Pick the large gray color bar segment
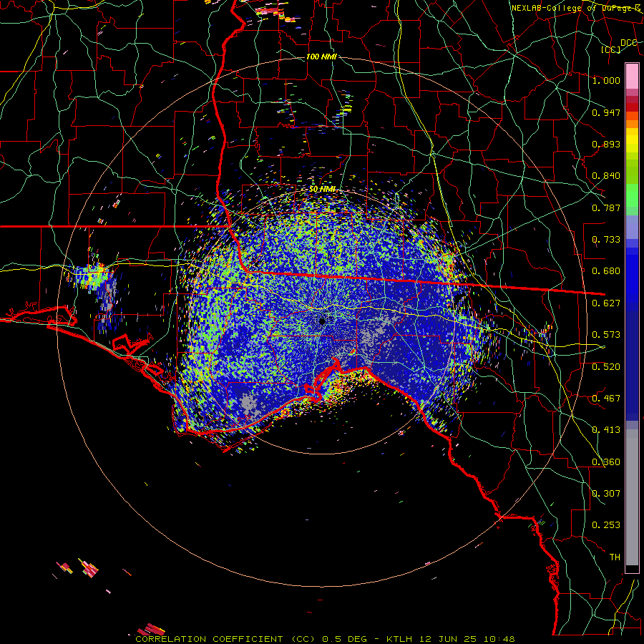The width and height of the screenshot is (644, 644). (632, 497)
